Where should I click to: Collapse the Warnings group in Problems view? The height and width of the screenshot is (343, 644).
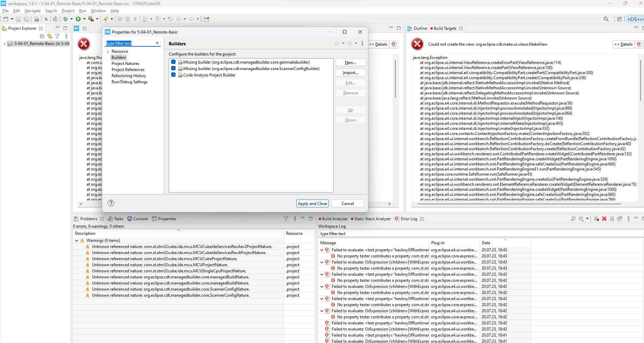(x=76, y=240)
